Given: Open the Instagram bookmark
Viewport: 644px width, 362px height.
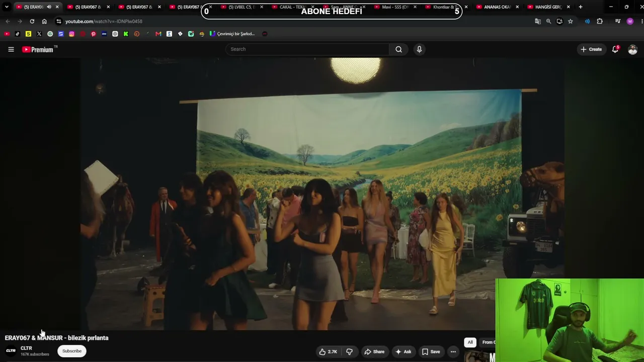Looking at the screenshot, I should 72,34.
